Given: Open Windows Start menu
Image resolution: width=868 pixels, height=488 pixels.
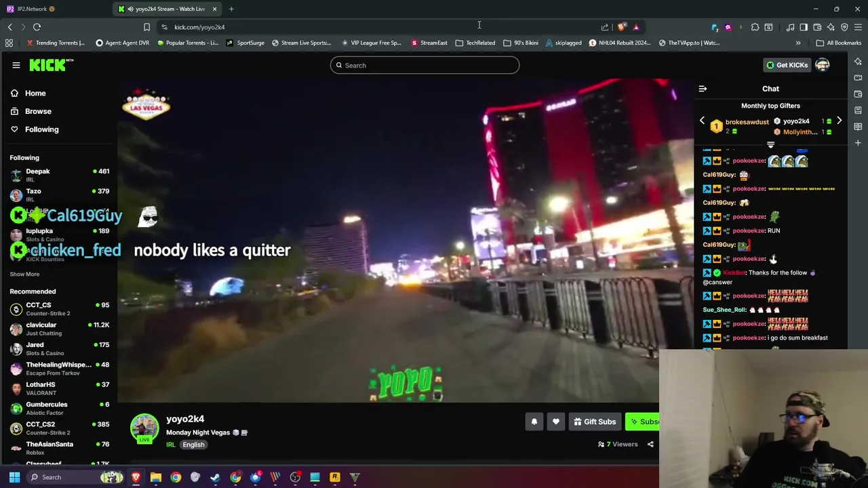Looking at the screenshot, I should (14, 477).
